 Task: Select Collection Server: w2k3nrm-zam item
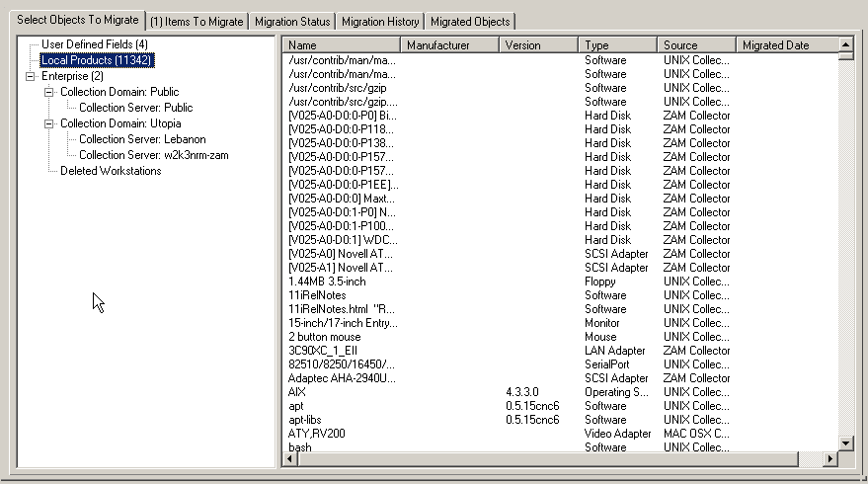153,155
